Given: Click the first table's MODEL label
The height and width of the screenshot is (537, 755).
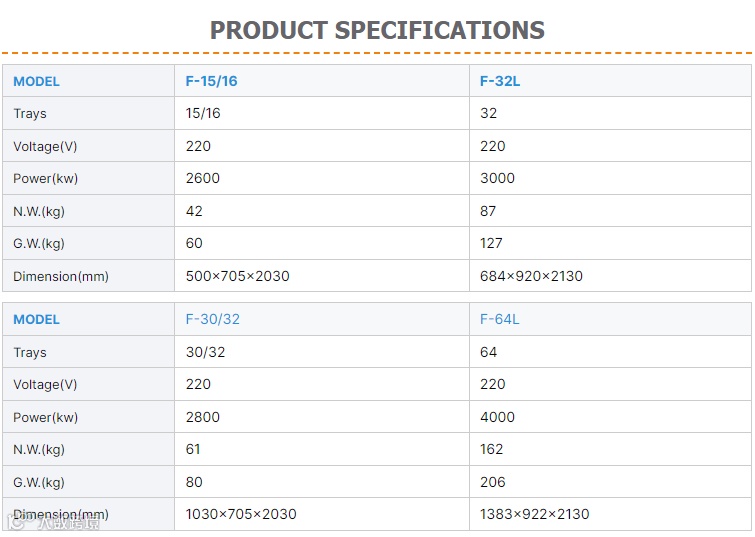Looking at the screenshot, I should click(37, 81).
